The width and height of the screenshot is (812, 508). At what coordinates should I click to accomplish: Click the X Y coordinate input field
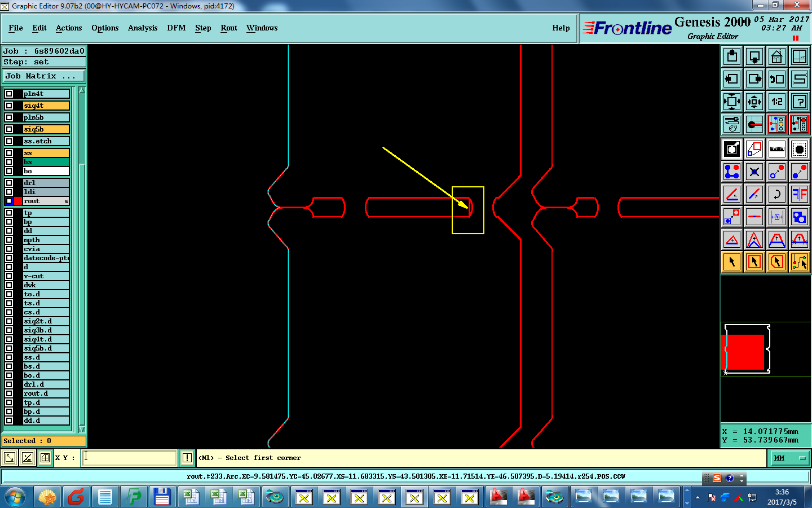coord(130,458)
